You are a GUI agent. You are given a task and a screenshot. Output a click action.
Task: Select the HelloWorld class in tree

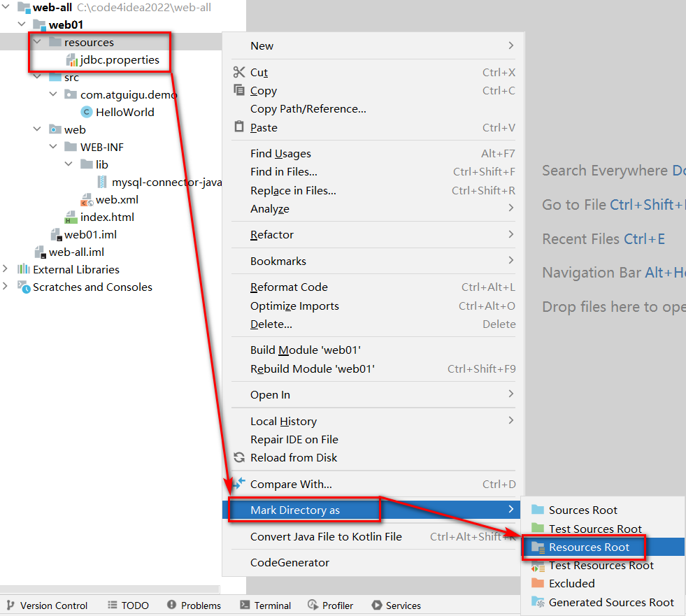coord(124,112)
